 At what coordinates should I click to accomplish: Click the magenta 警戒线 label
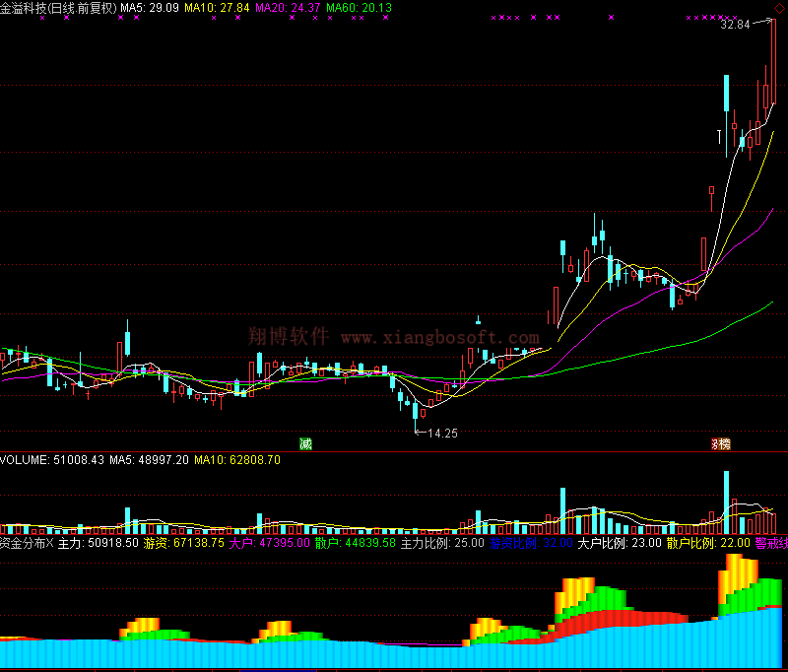(771, 543)
